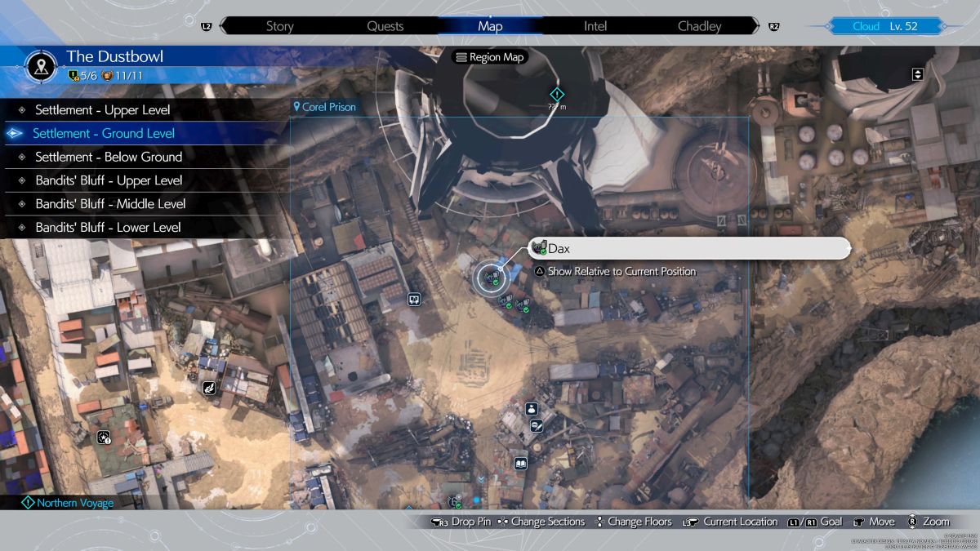Select the person silhouette map marker
This screenshot has height=551, width=980.
[x=531, y=409]
